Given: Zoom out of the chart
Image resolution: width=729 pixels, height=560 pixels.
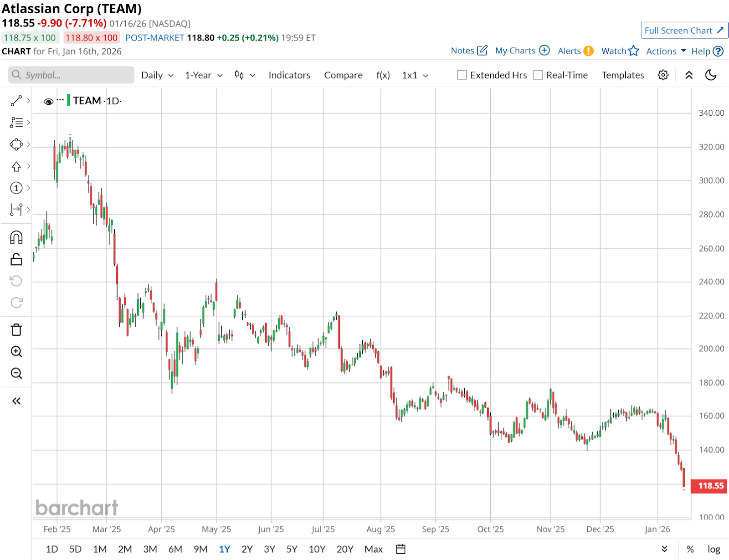Looking at the screenshot, I should (x=16, y=373).
